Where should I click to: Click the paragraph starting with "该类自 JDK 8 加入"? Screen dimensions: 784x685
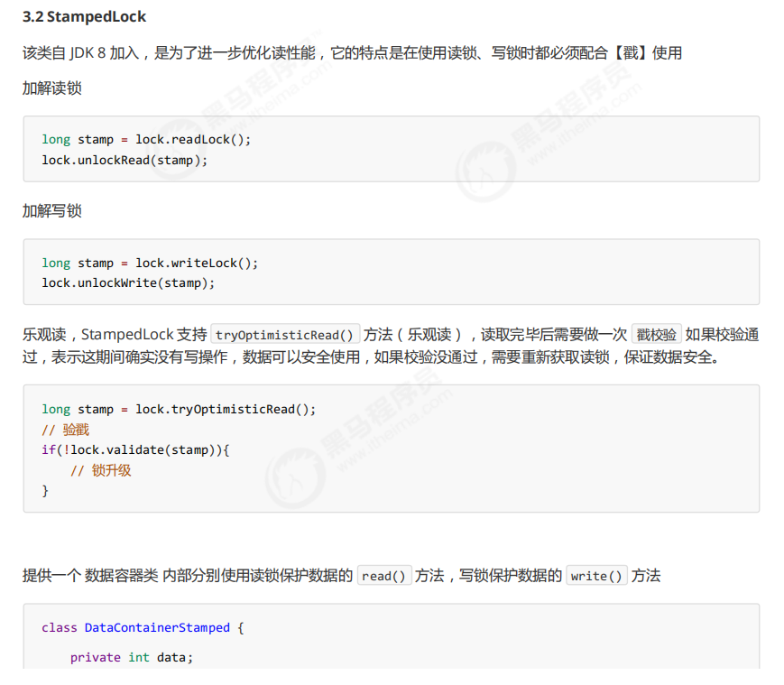(352, 52)
